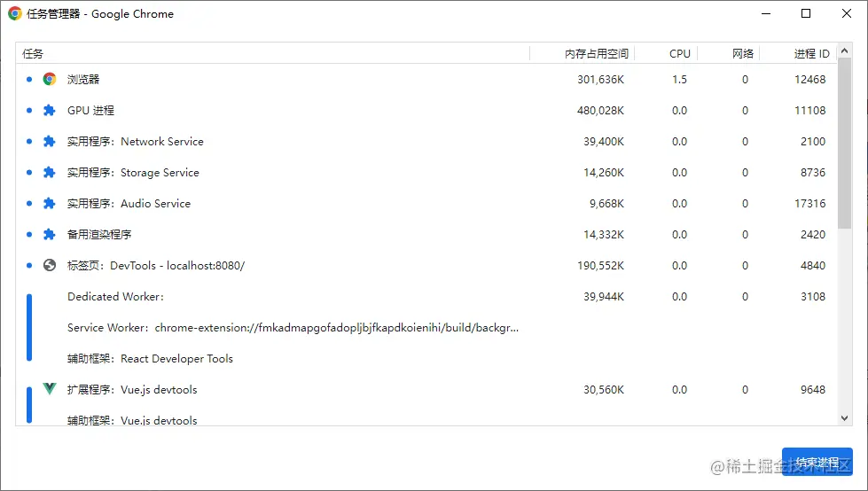Maximize the task manager window

[x=806, y=14]
